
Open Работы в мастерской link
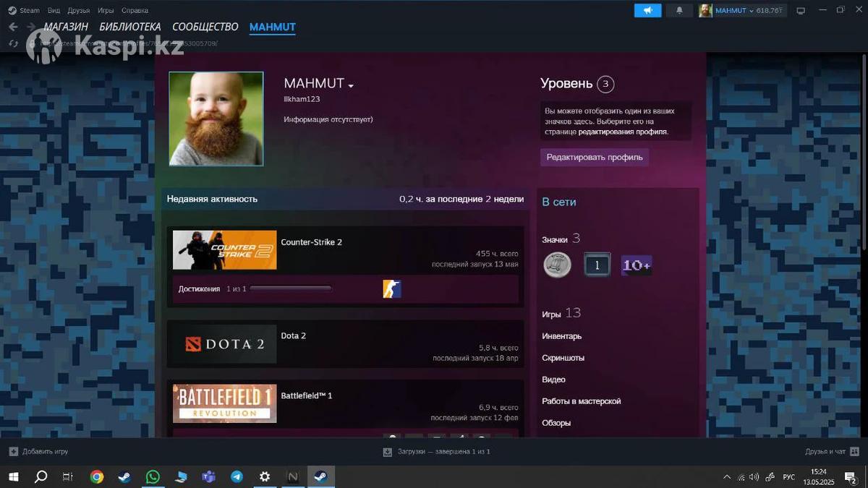(582, 401)
